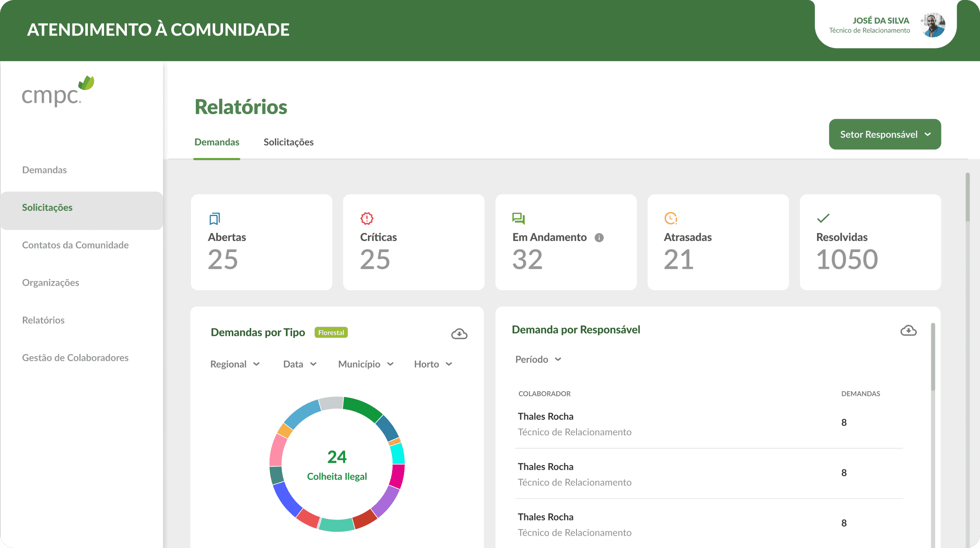
Task: Click the Demanda por Responsável scrollbar
Action: coord(933,357)
